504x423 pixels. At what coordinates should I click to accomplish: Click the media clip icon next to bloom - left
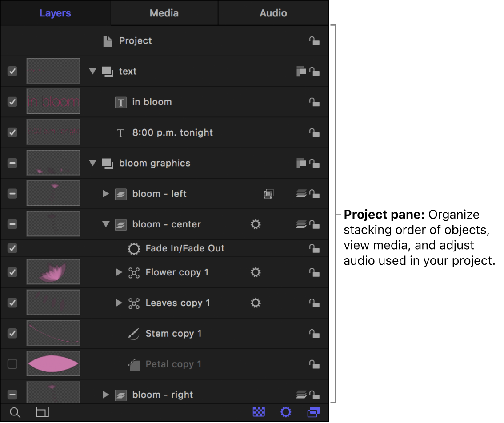coord(269,193)
